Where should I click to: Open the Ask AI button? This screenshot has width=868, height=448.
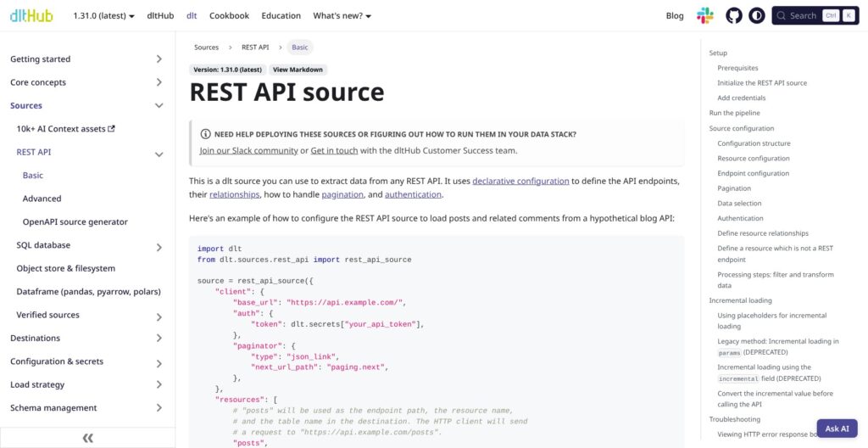837,428
